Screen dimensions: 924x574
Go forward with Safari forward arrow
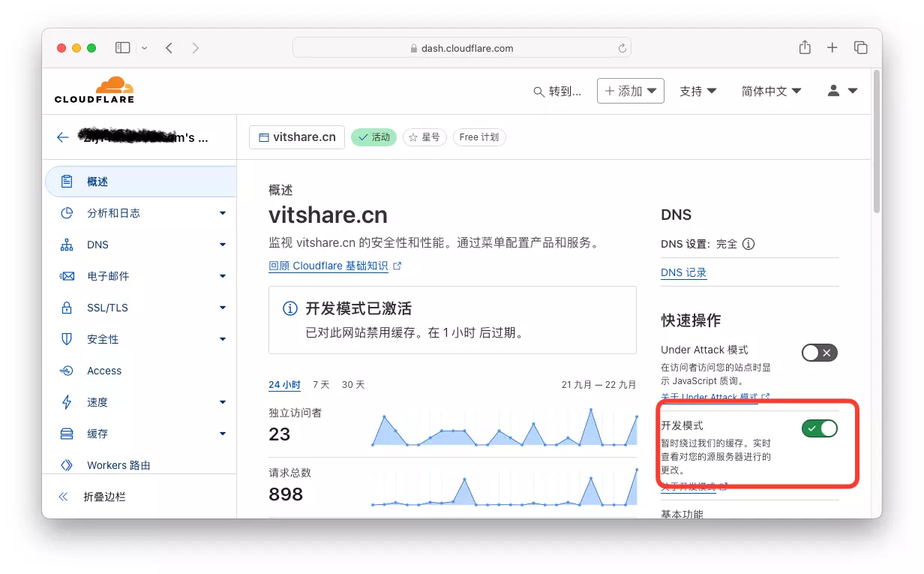(x=196, y=48)
